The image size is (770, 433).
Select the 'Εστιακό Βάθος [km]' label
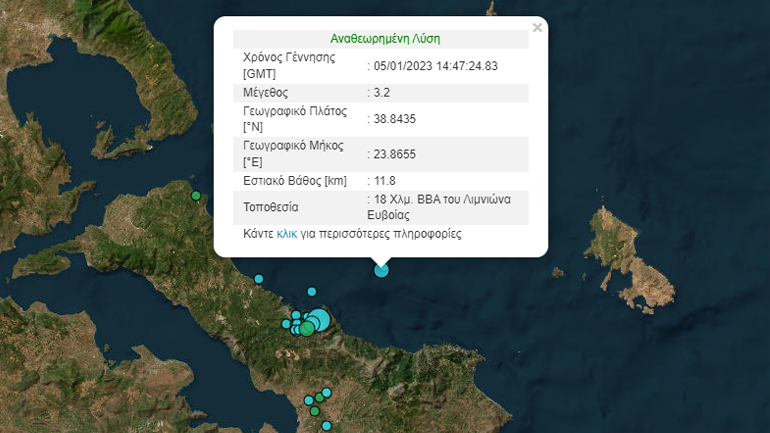295,181
